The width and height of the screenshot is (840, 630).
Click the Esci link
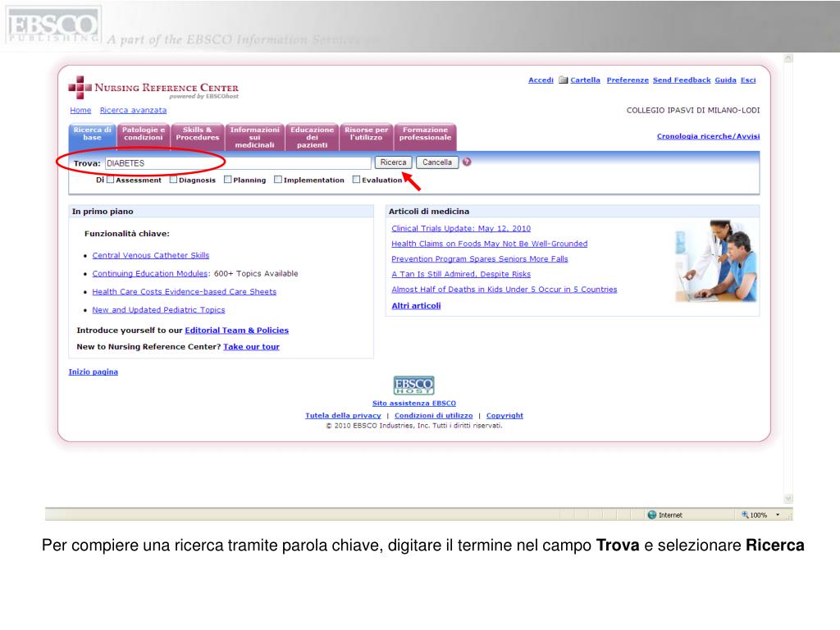point(748,80)
